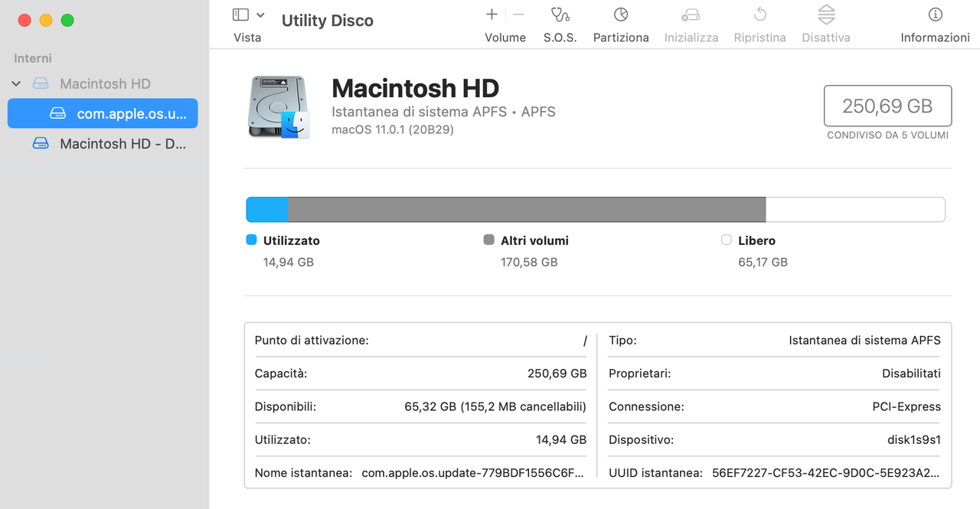This screenshot has height=509, width=980.
Task: Click the CONDIVISO DA 5 VOLUMI caption
Action: (887, 135)
